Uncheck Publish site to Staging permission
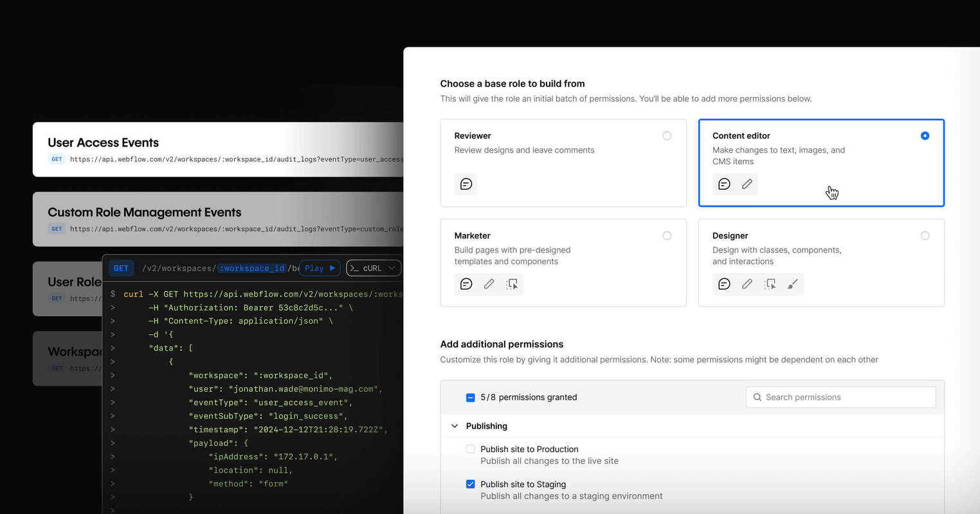 point(470,484)
